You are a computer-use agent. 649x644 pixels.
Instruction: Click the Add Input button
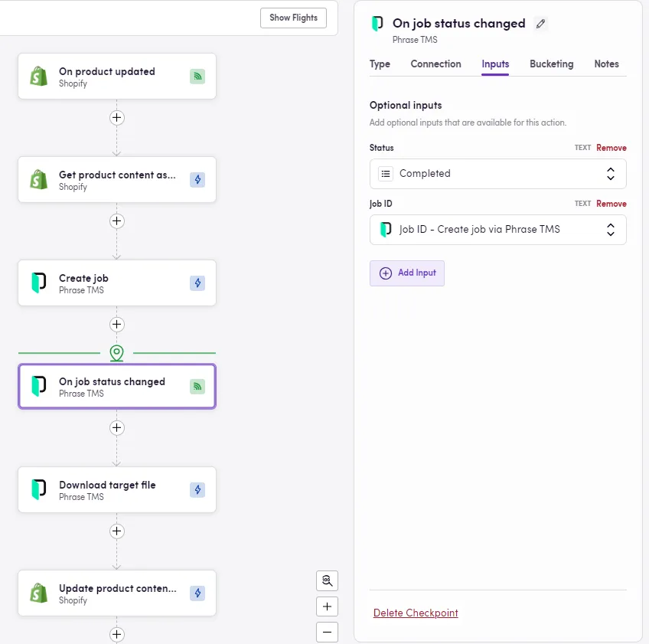coord(407,273)
